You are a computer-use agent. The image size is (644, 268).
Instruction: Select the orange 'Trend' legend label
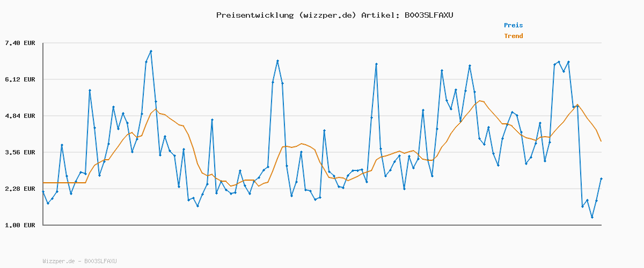pos(513,36)
